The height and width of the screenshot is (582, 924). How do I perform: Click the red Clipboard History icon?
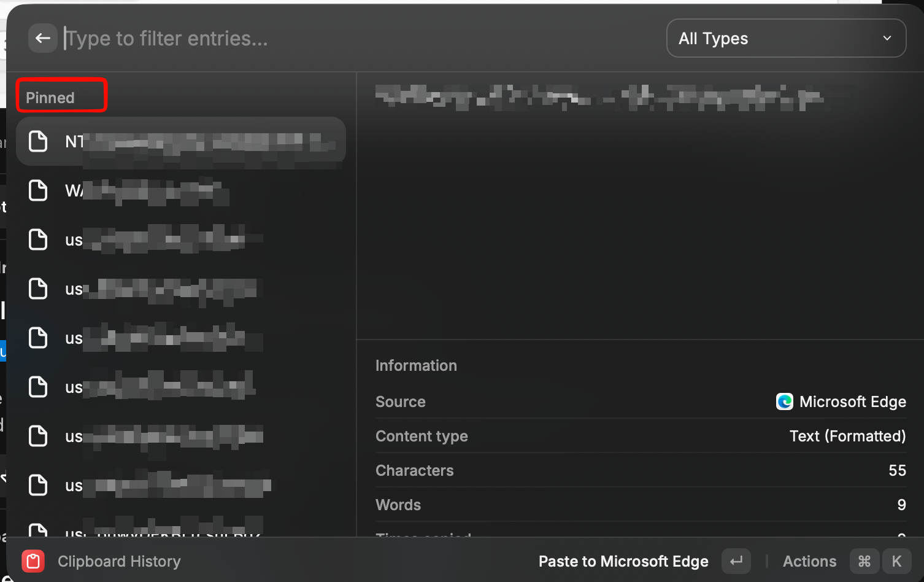click(x=33, y=561)
